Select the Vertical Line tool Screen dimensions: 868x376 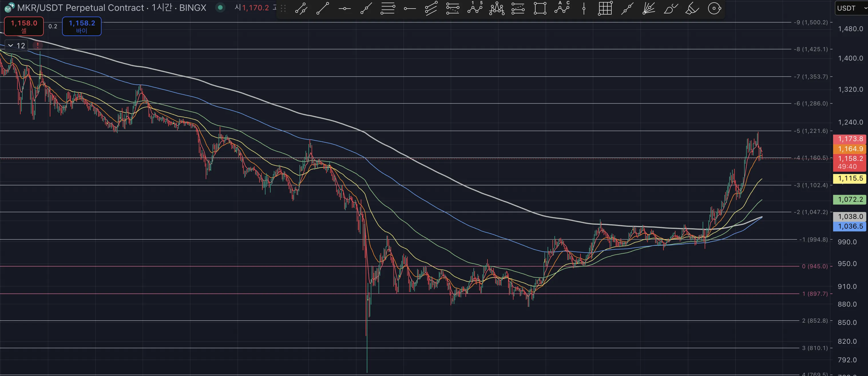pos(584,8)
